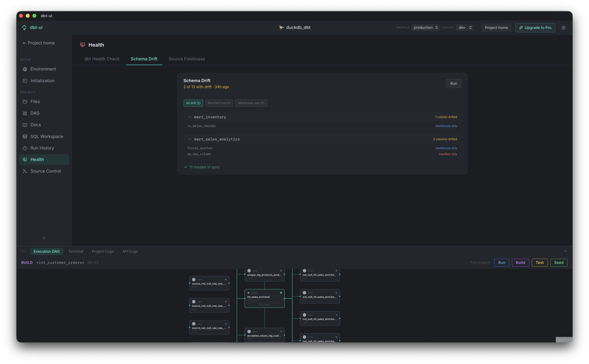589x364 pixels.
Task: Click the +int_customer_orders+ selector text
Action: click(60, 262)
